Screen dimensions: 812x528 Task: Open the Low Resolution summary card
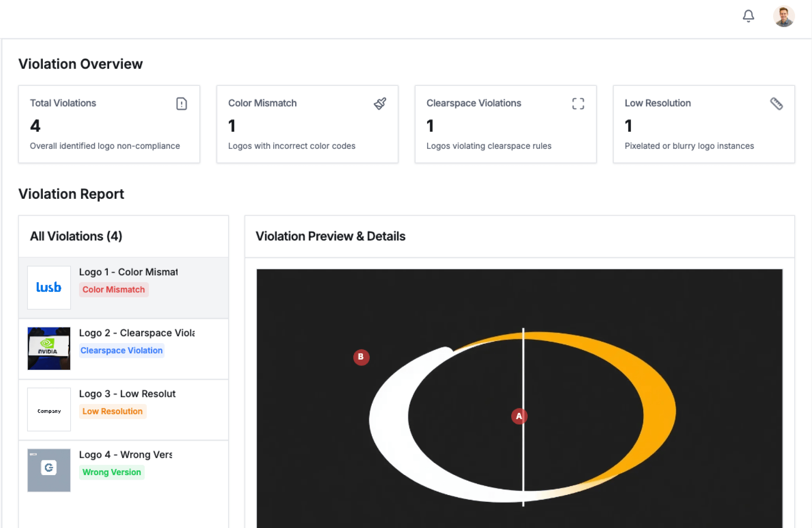(x=703, y=124)
